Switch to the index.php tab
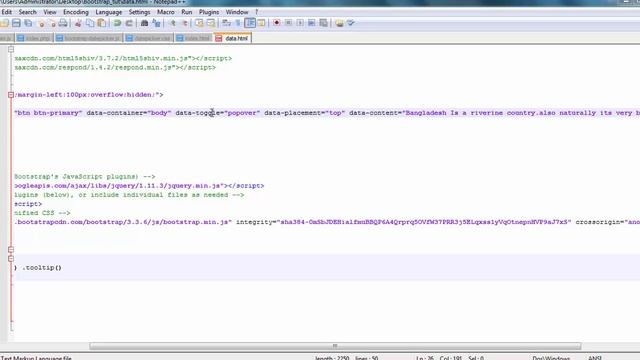Viewport: 640px width, 360px height. coord(34,38)
